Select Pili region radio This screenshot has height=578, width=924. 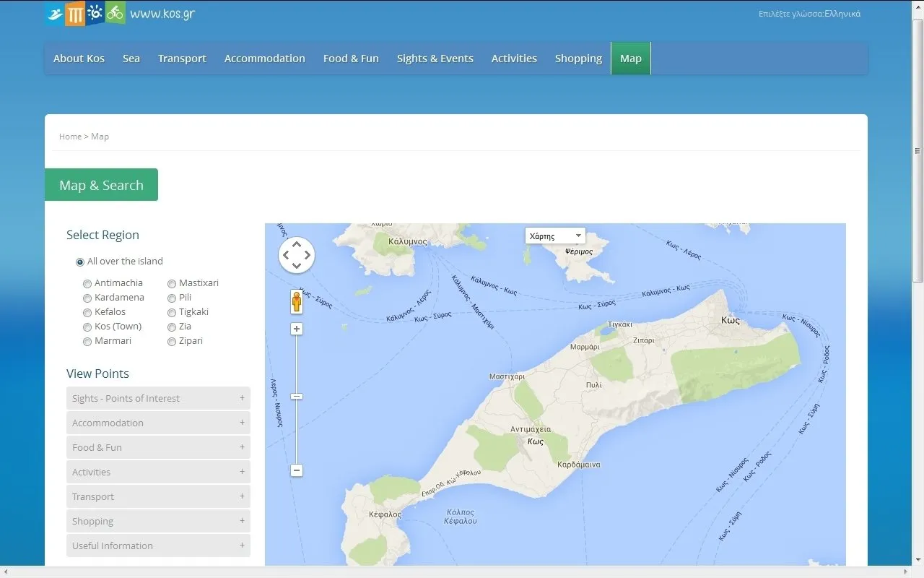(x=172, y=298)
